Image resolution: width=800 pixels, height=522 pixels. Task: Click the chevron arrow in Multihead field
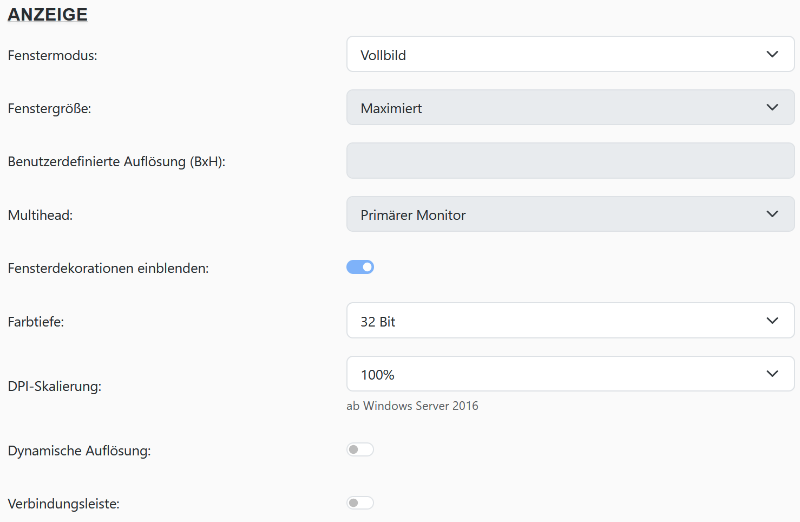[x=772, y=214]
